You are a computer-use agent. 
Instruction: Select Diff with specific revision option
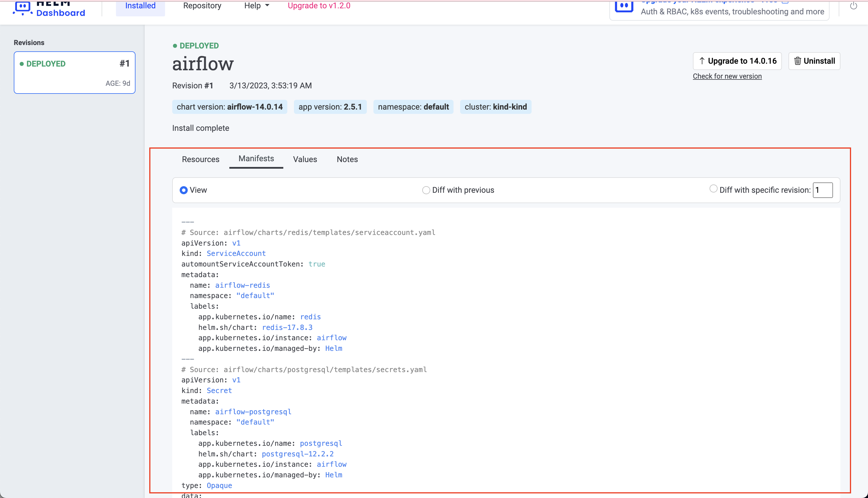[x=713, y=188]
